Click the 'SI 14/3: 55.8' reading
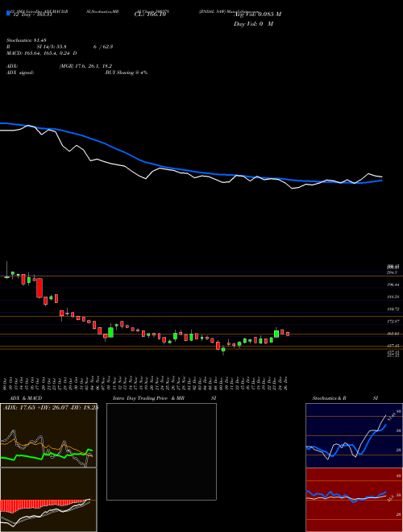 [51, 47]
